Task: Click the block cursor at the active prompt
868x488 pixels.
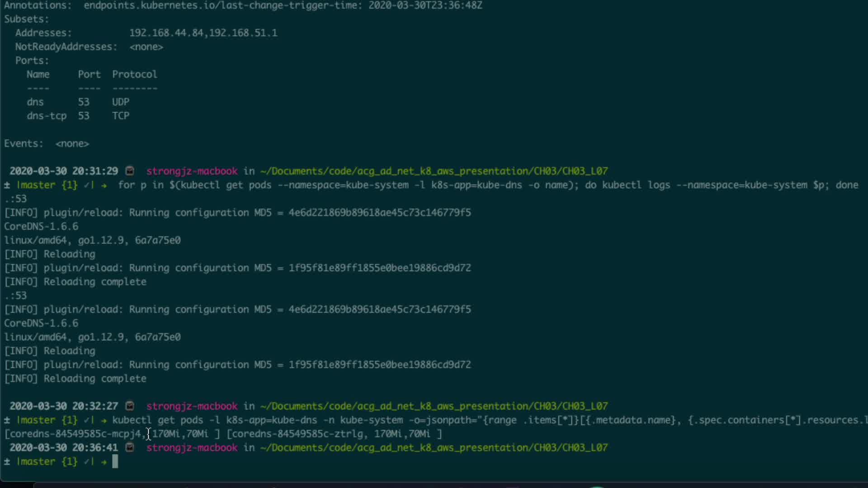Action: 115,461
